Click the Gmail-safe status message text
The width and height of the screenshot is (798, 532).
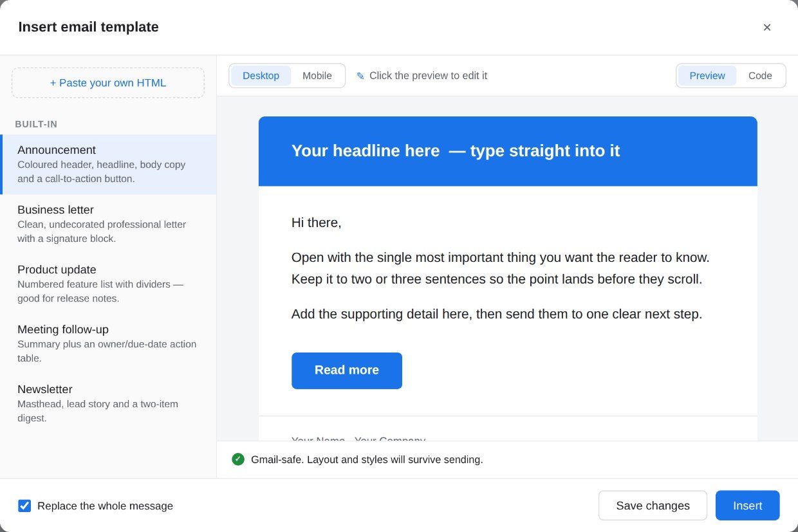367,459
